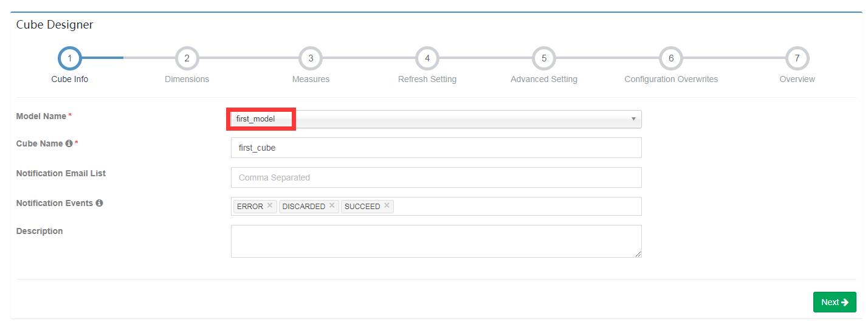Click the Cube Info step label

click(x=70, y=79)
